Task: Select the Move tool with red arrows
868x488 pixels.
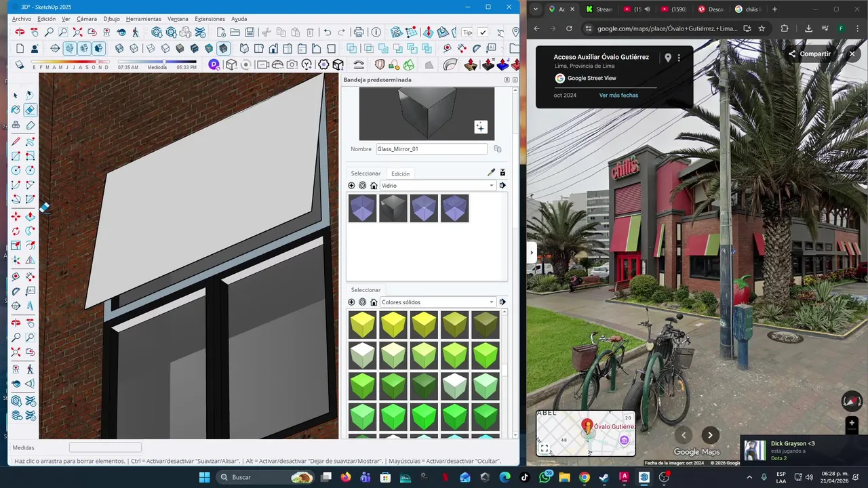Action: point(16,216)
